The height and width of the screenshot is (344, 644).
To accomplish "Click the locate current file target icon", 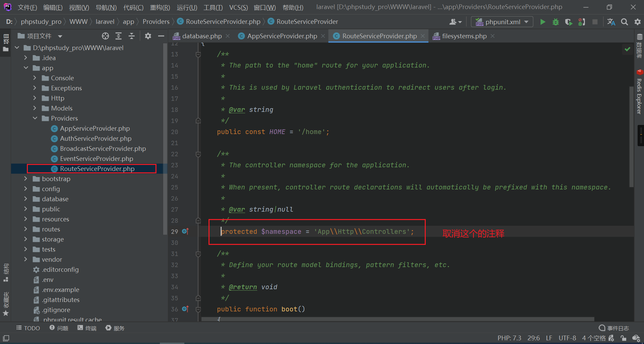I will pos(105,36).
